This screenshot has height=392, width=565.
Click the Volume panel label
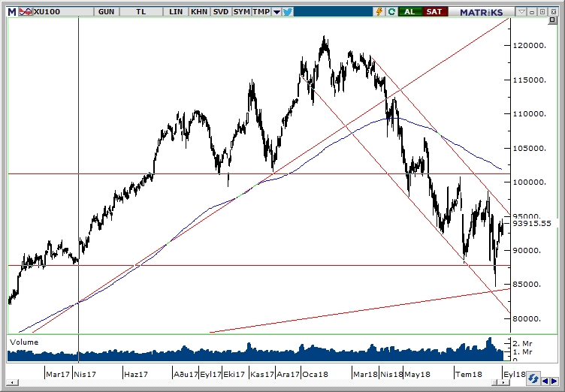[x=24, y=342]
